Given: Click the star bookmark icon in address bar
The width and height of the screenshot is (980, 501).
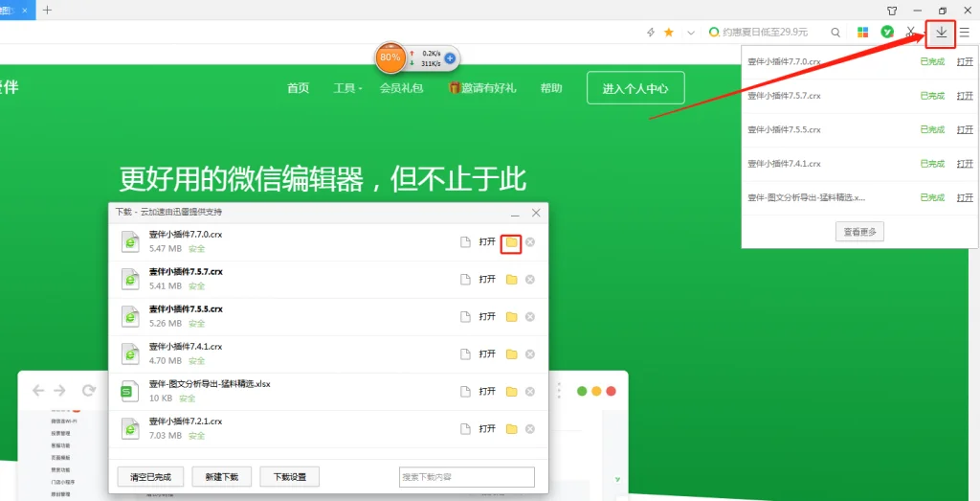Looking at the screenshot, I should pyautogui.click(x=669, y=33).
